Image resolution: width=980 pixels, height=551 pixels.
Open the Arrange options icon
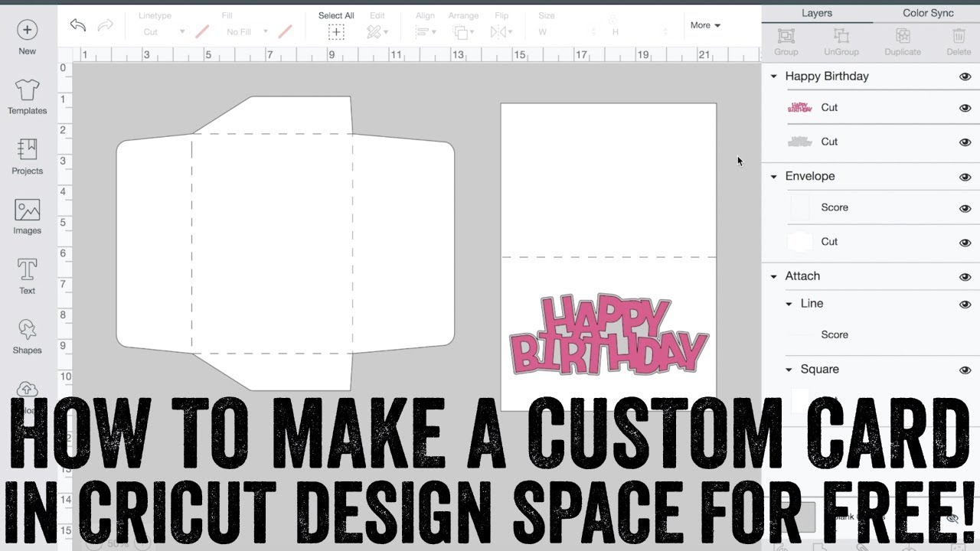tap(462, 31)
